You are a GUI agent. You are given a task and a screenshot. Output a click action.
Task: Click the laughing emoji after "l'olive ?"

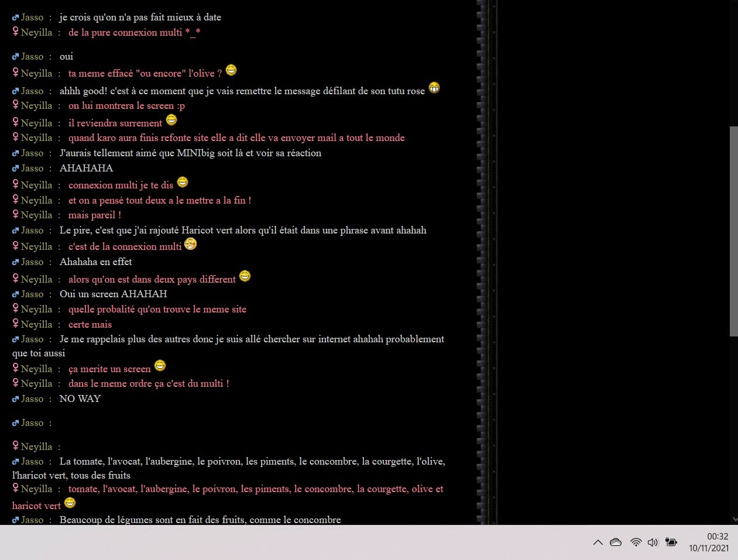pyautogui.click(x=231, y=70)
